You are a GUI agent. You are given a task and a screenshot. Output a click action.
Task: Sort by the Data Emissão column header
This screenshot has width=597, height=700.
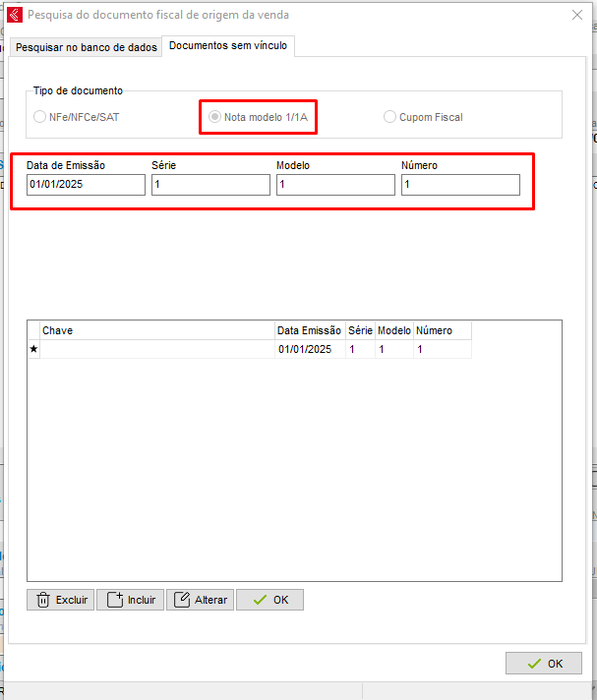tap(310, 331)
